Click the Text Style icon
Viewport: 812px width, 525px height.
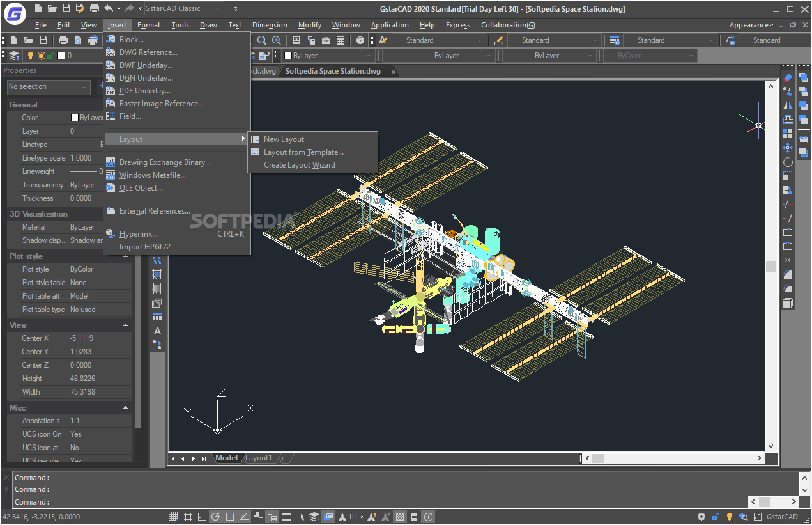click(383, 40)
